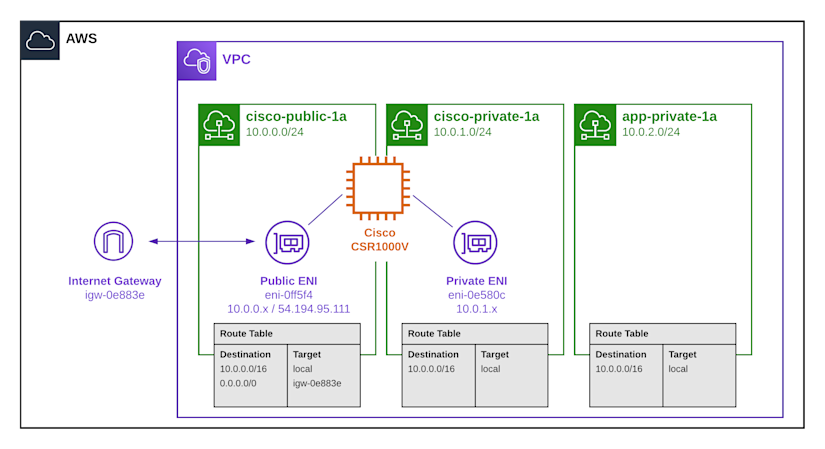Click local target in cisco-public-1a route table

click(x=303, y=369)
